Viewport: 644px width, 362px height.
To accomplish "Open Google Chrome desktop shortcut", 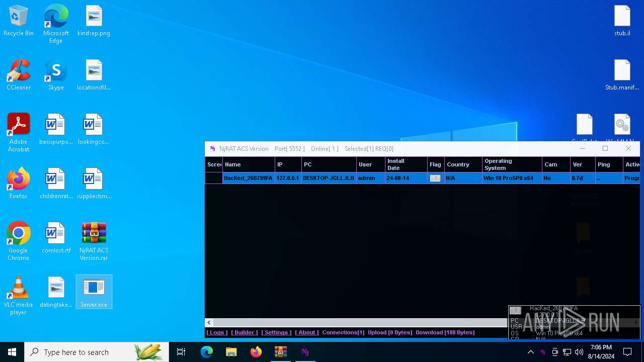I will [19, 241].
